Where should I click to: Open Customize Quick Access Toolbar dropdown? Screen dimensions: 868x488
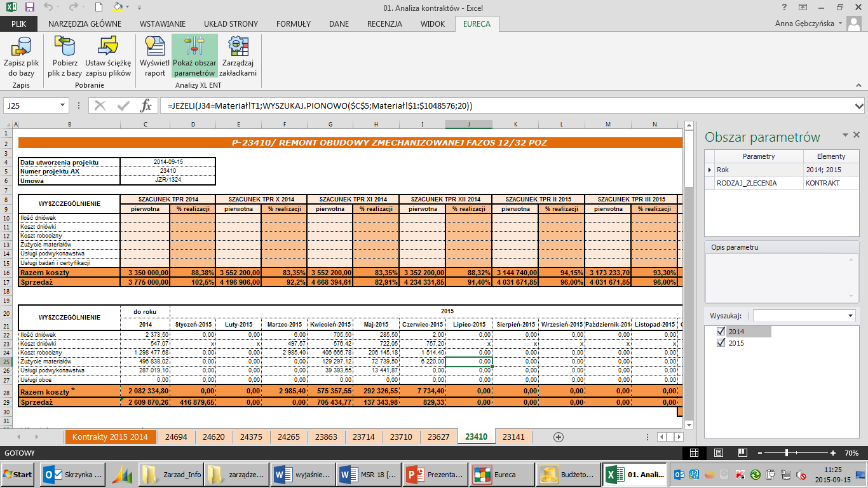click(139, 8)
